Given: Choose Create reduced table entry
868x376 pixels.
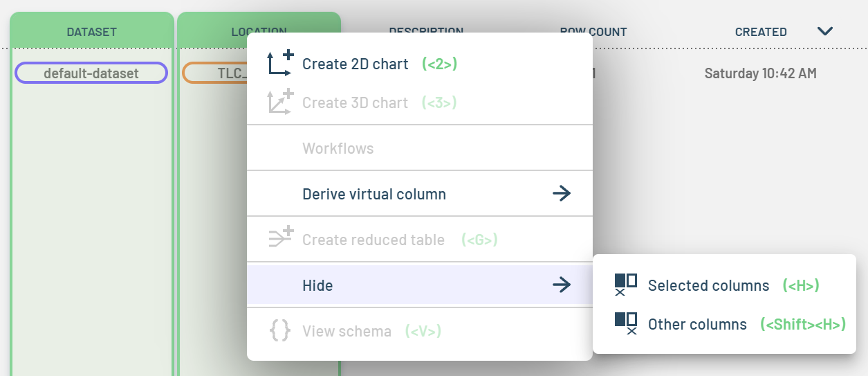Looking at the screenshot, I should click(420, 240).
